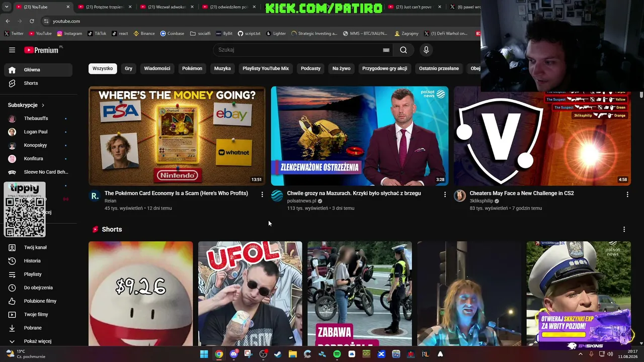Open the $9.26 Shorts thumbnail
The width and height of the screenshot is (644, 362).
141,294
